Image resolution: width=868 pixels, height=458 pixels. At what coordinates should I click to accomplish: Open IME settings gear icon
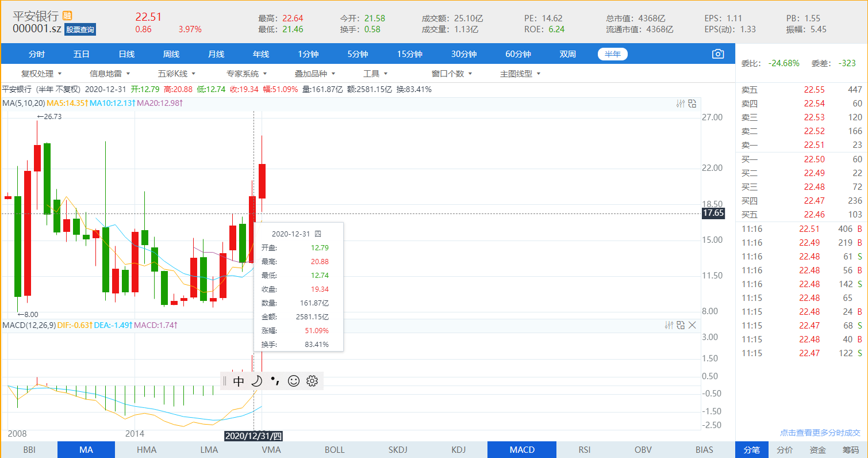coord(312,381)
